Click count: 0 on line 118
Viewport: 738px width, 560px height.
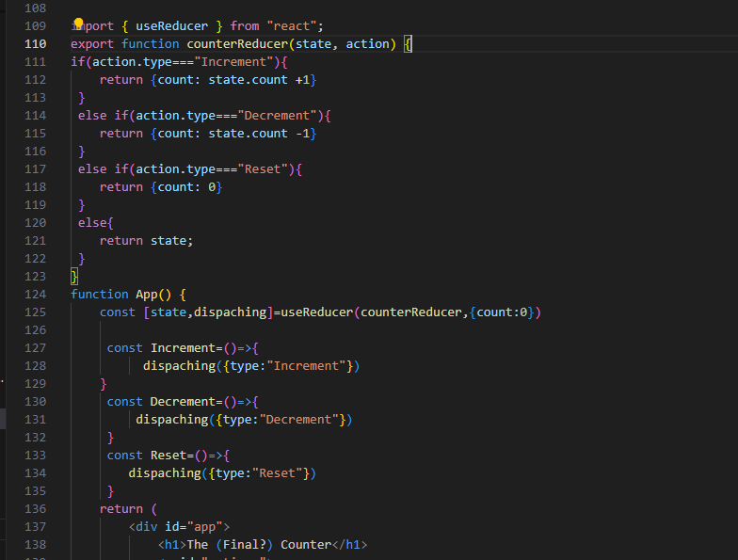[186, 186]
